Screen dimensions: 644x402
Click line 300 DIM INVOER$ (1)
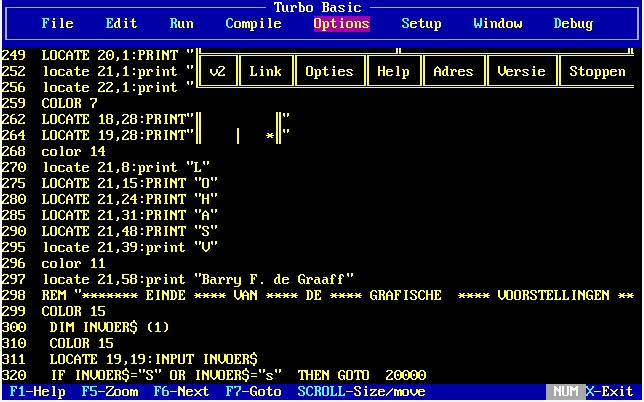point(85,328)
